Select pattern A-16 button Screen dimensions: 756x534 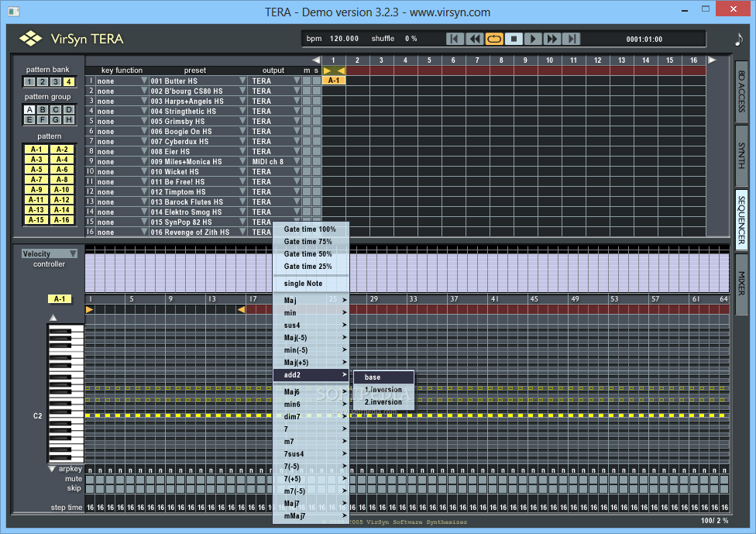tap(62, 220)
